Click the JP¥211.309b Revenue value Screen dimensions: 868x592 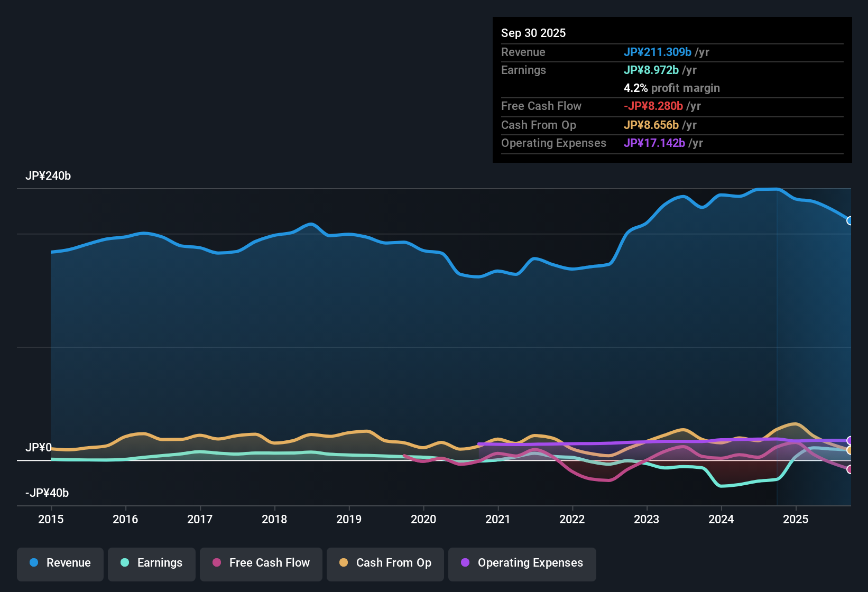pos(658,52)
